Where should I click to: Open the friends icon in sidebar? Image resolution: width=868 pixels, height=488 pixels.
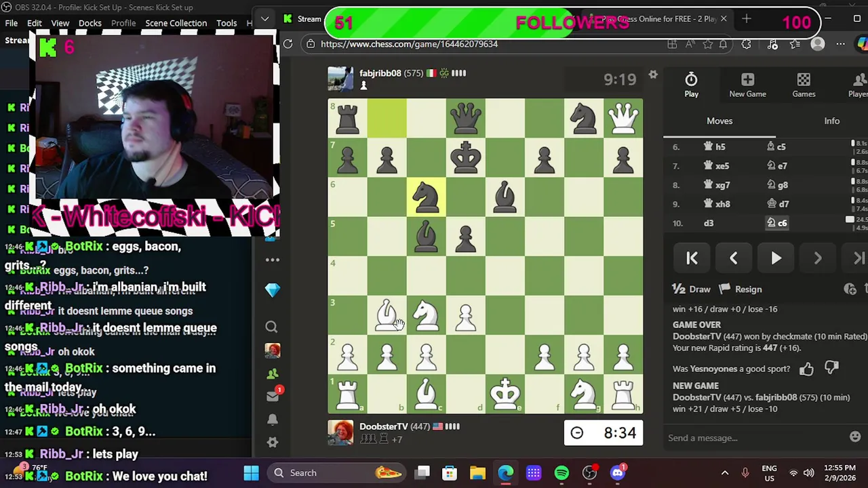click(x=272, y=373)
